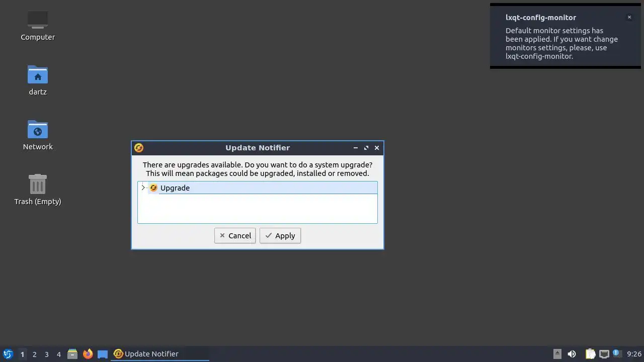
Task: Open the removable media eject tray icon
Action: click(x=557, y=354)
